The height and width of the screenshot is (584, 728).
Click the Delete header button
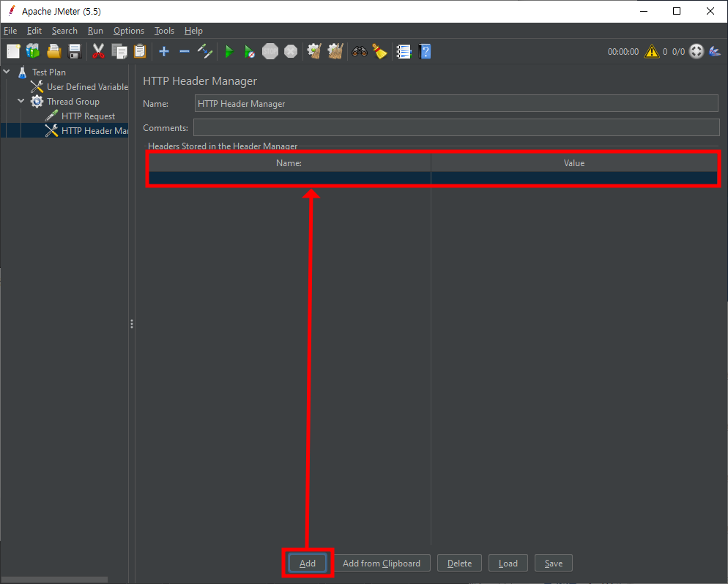(460, 563)
